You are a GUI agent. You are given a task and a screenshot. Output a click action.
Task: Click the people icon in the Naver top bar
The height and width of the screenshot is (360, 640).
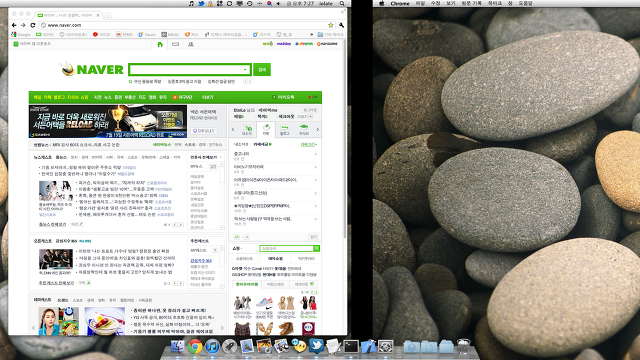pos(191,44)
